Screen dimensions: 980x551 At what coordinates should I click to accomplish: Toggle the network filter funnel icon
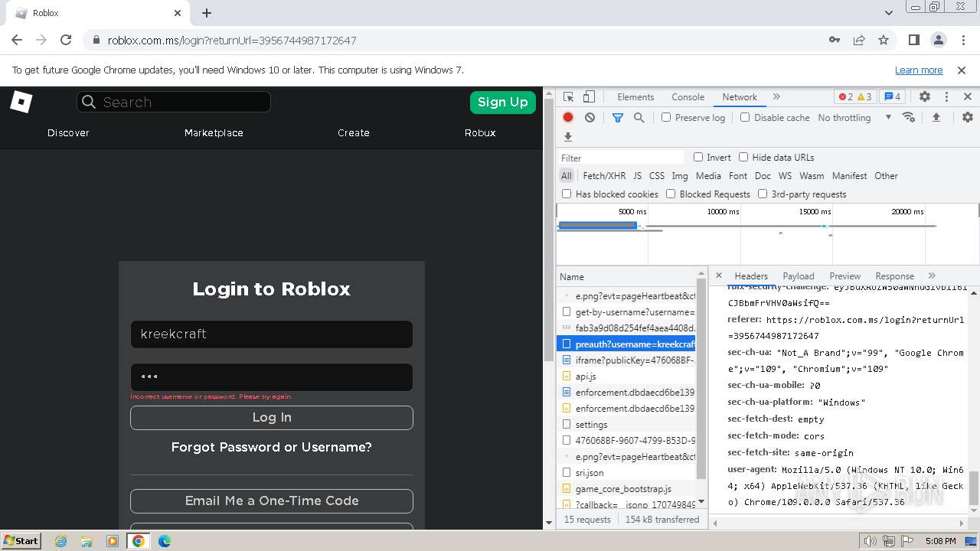pyautogui.click(x=617, y=117)
